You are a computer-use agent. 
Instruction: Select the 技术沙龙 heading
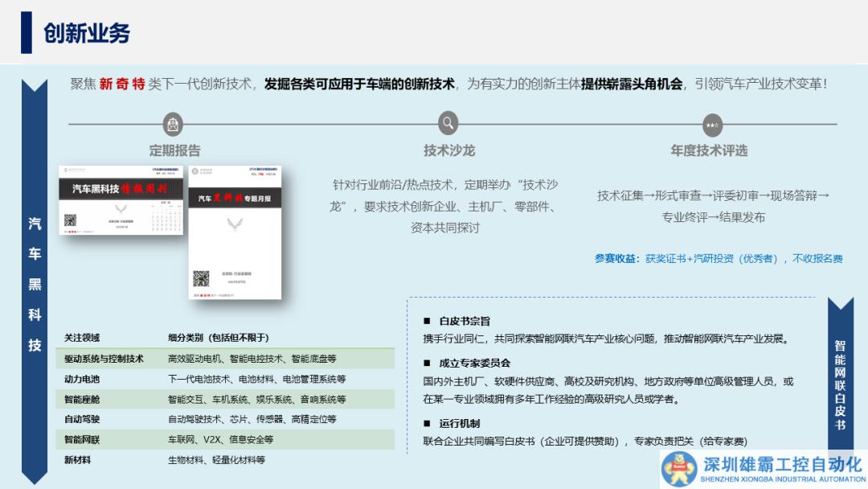coord(449,150)
